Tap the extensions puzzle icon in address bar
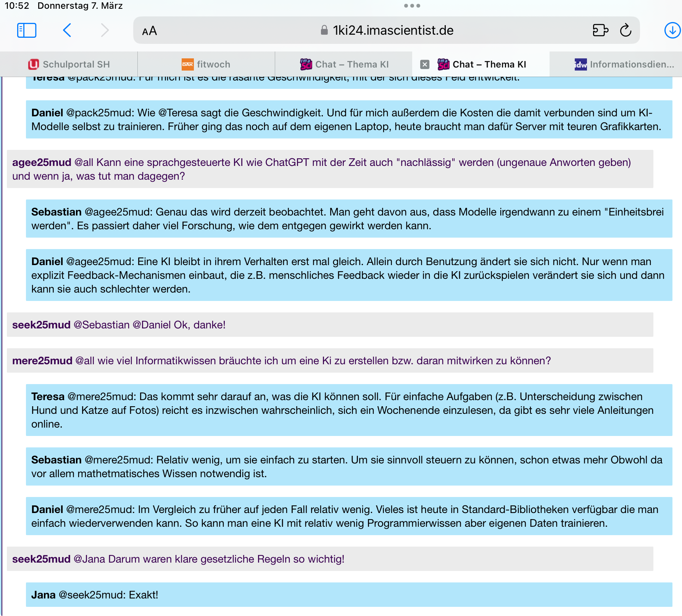The width and height of the screenshot is (682, 616). [600, 30]
